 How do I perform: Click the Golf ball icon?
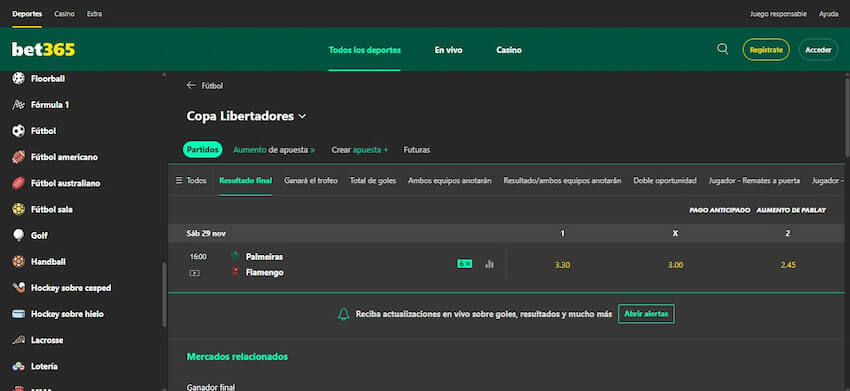[18, 235]
